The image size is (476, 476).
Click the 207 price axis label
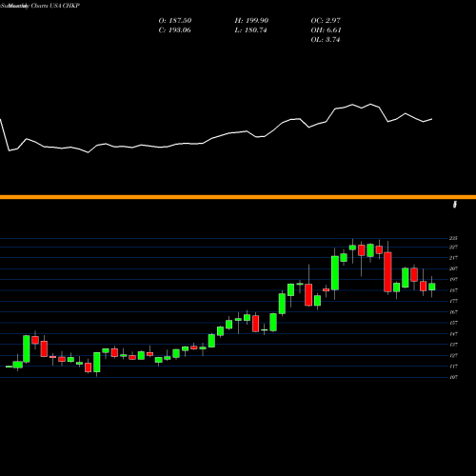point(453,268)
